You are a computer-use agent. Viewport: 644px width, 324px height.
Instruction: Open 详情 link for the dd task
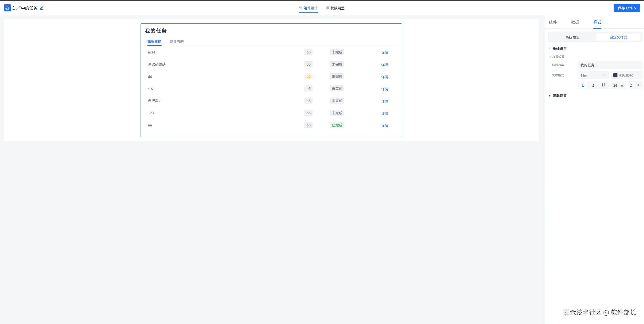coord(384,77)
